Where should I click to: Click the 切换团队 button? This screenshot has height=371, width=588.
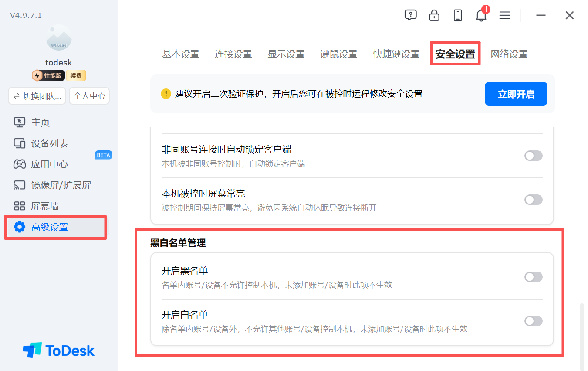(x=37, y=96)
